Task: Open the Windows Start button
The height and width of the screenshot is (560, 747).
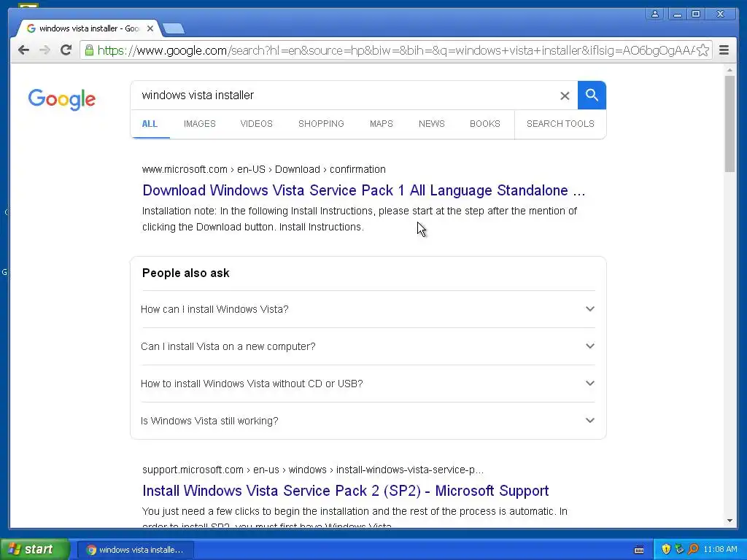Action: pos(34,549)
